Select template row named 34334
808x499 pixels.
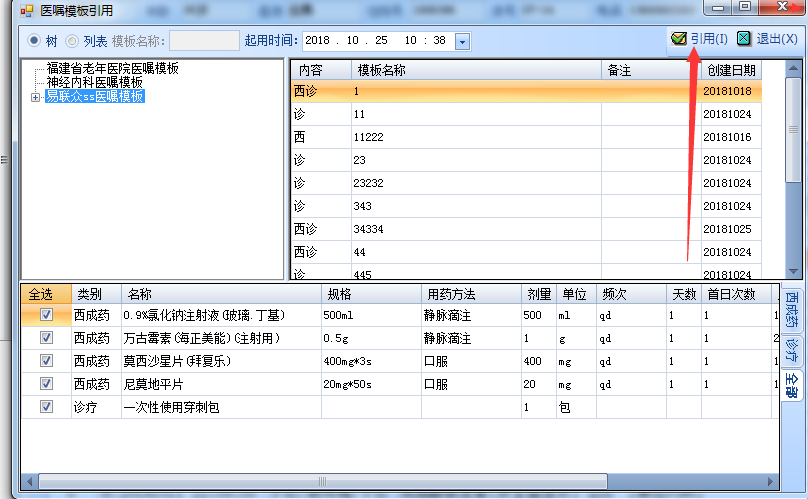pos(526,229)
